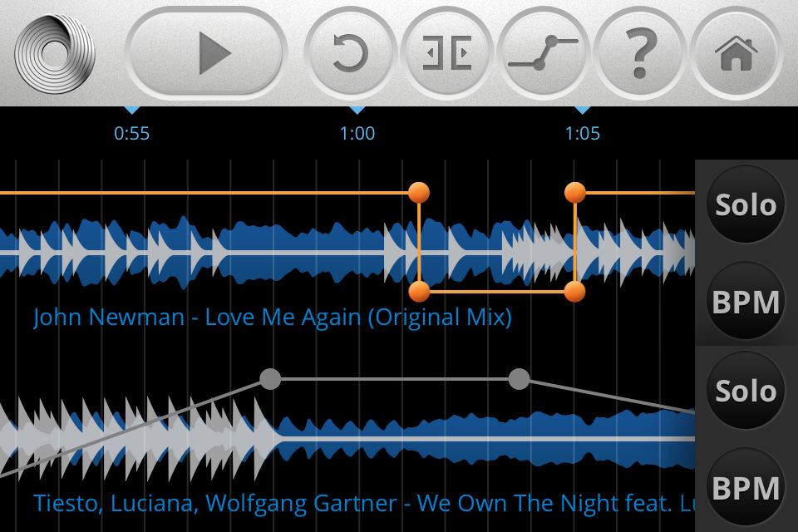Viewport: 798px width, 532px height.
Task: Click the undo arrow icon
Action: point(350,52)
